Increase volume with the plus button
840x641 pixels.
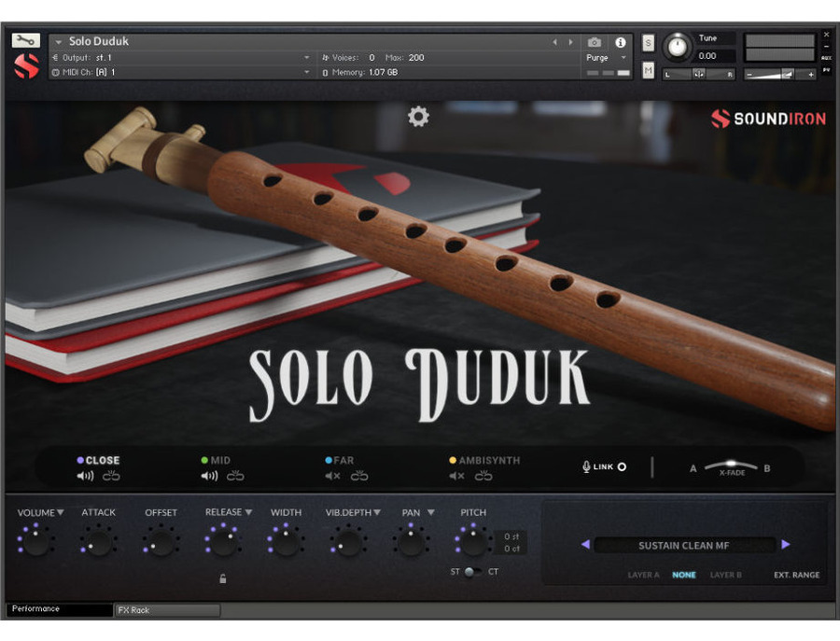point(811,75)
